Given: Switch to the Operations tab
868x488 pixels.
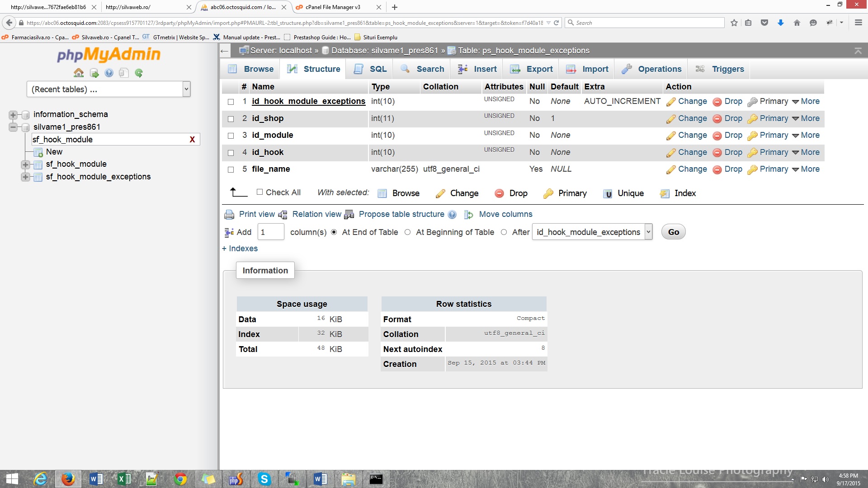Looking at the screenshot, I should (x=651, y=69).
